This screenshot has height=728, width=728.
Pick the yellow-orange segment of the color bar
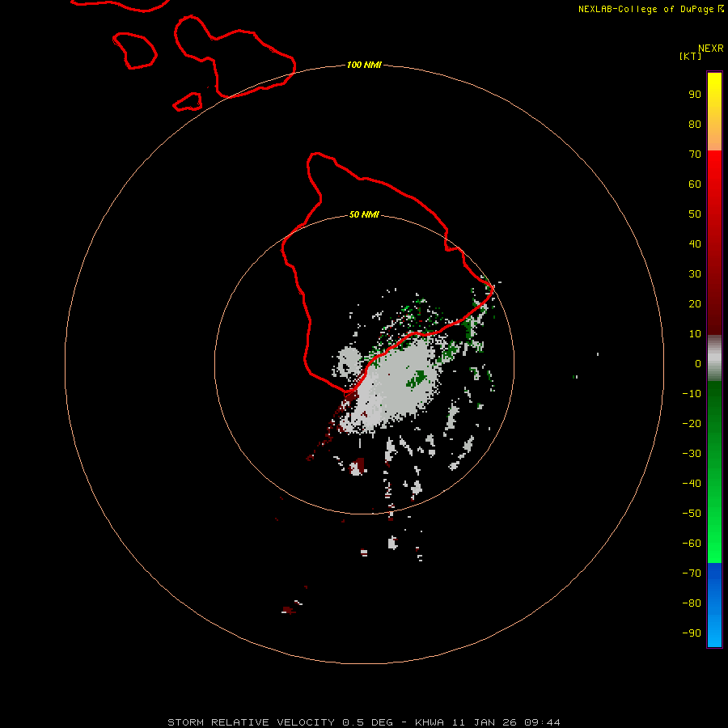click(x=714, y=112)
